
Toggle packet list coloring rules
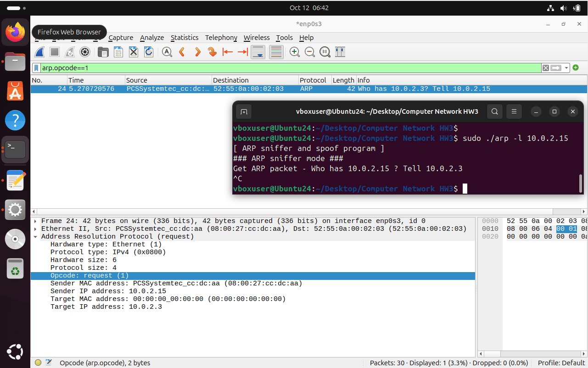tap(276, 52)
